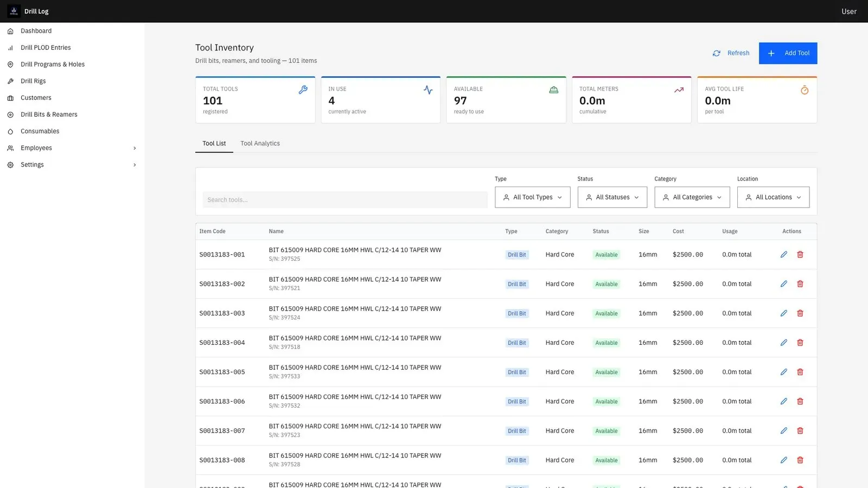The width and height of the screenshot is (868, 488).
Task: Delete tool S0013183-003 with trash icon
Action: tap(800, 313)
